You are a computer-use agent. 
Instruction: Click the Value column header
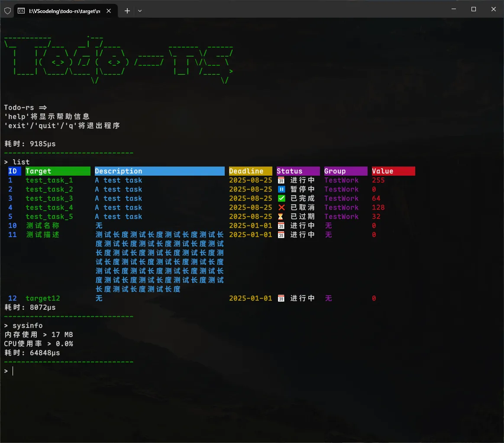click(x=393, y=171)
